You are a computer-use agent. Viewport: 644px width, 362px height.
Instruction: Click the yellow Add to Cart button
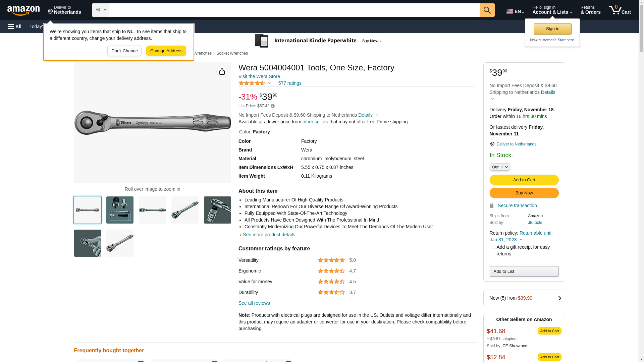point(524,180)
